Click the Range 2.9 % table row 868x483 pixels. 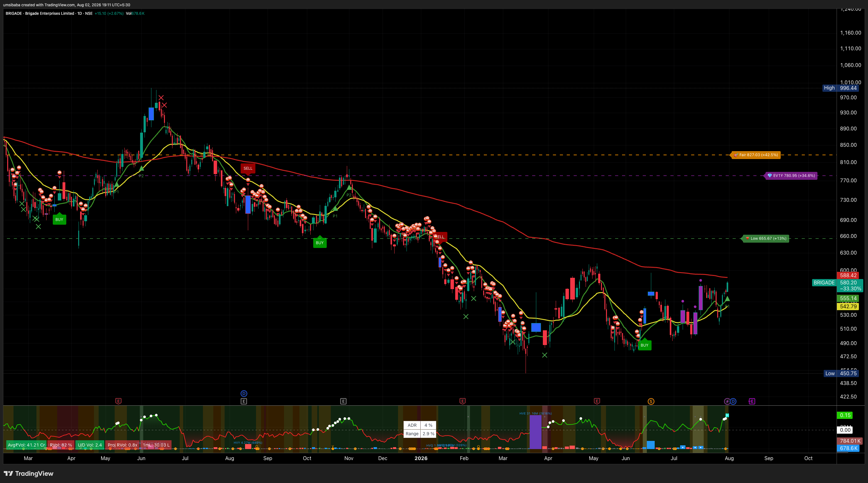(419, 434)
